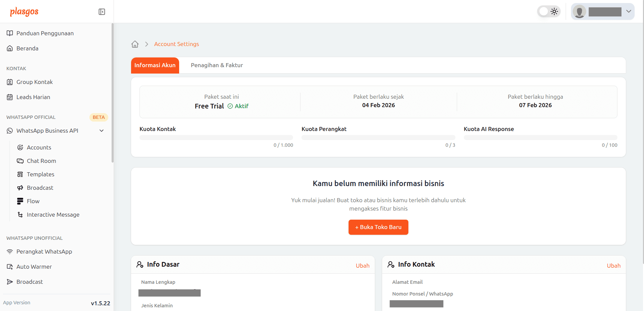This screenshot has height=311, width=644.
Task: Toggle the dark mode switch
Action: pyautogui.click(x=549, y=11)
